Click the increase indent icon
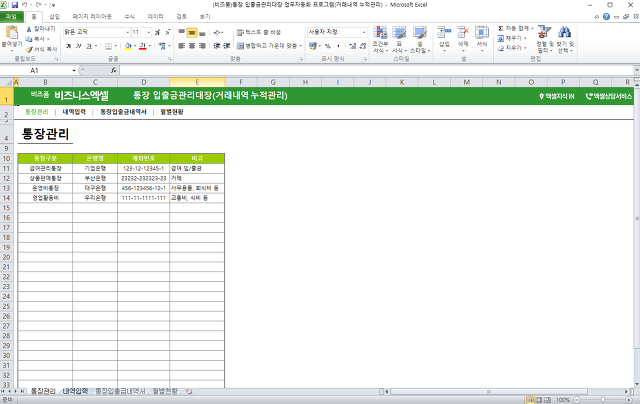Viewport: 640px width, 404px height. (227, 46)
